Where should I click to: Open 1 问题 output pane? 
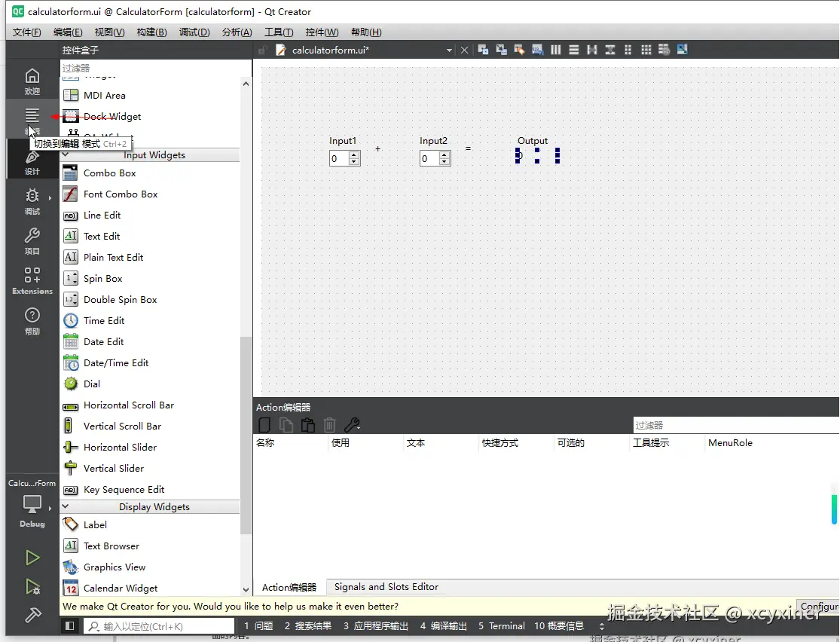(258, 626)
